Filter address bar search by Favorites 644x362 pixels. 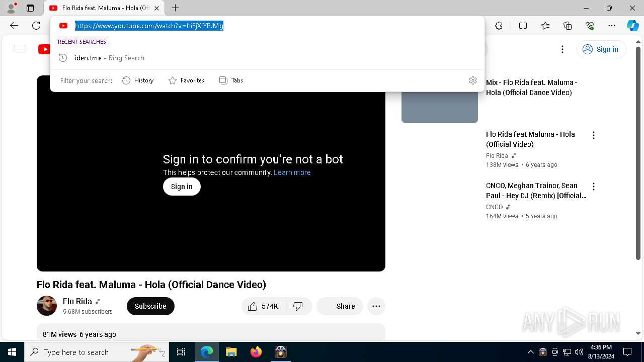(x=186, y=80)
